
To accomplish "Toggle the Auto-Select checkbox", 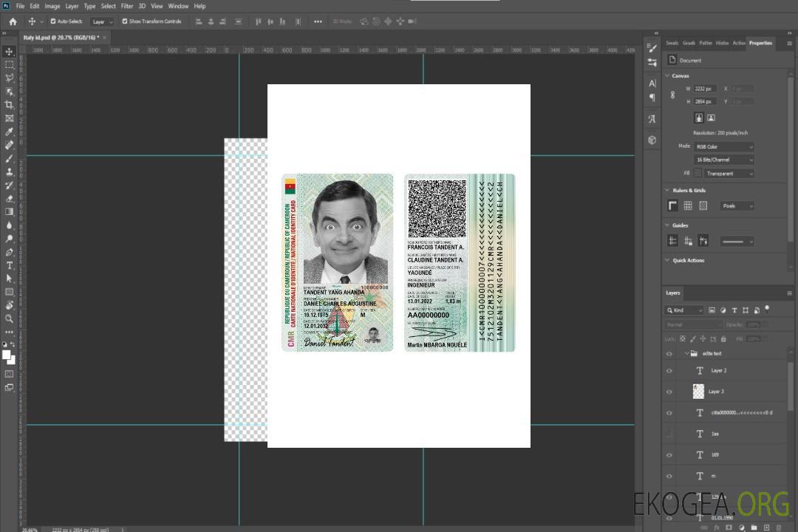I will (x=53, y=21).
